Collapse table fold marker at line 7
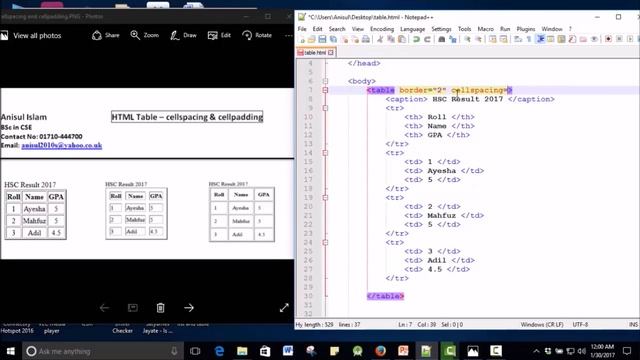This screenshot has height=360, width=640. [x=325, y=90]
